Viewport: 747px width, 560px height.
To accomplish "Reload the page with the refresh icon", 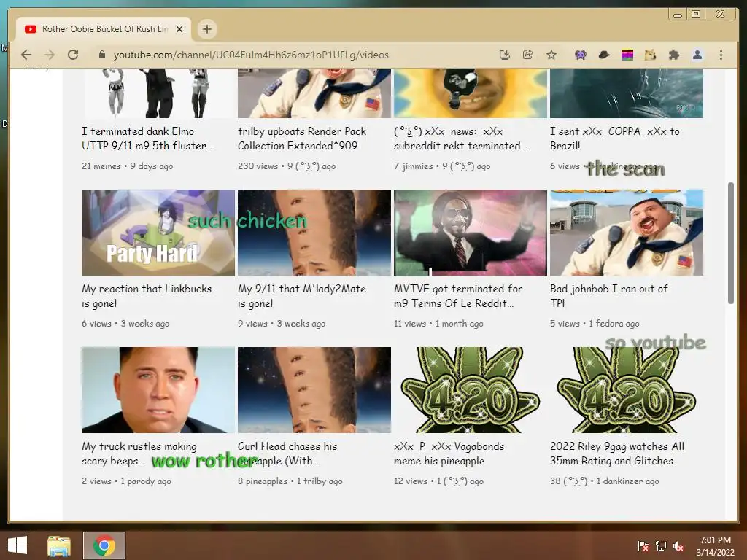I will click(73, 55).
